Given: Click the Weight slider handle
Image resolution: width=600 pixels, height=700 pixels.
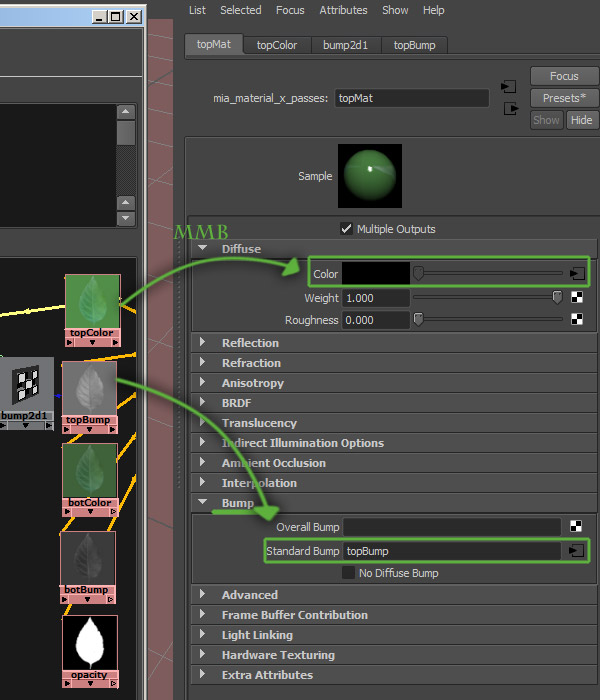Looking at the screenshot, I should [x=557, y=297].
